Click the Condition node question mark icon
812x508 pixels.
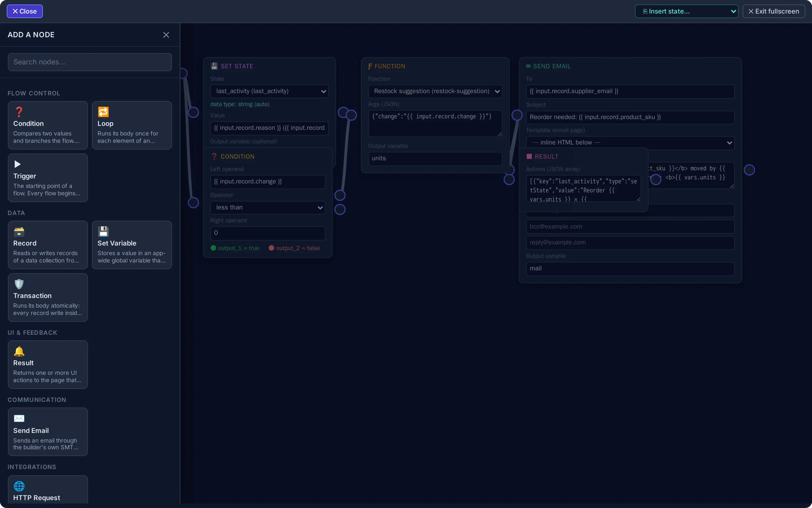pos(214,157)
